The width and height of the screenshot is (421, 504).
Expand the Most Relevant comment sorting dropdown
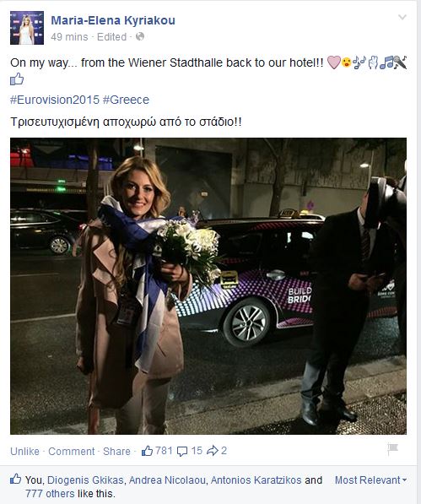coord(371,480)
